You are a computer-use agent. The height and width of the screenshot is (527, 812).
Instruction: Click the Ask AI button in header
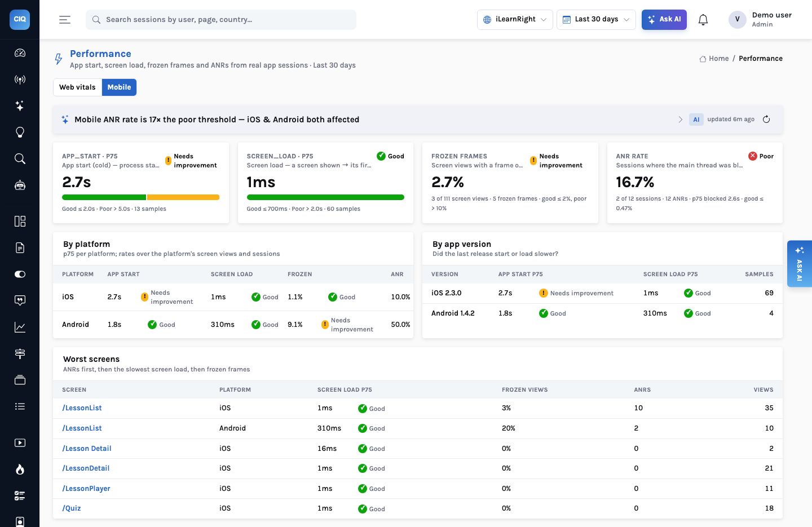pos(664,20)
